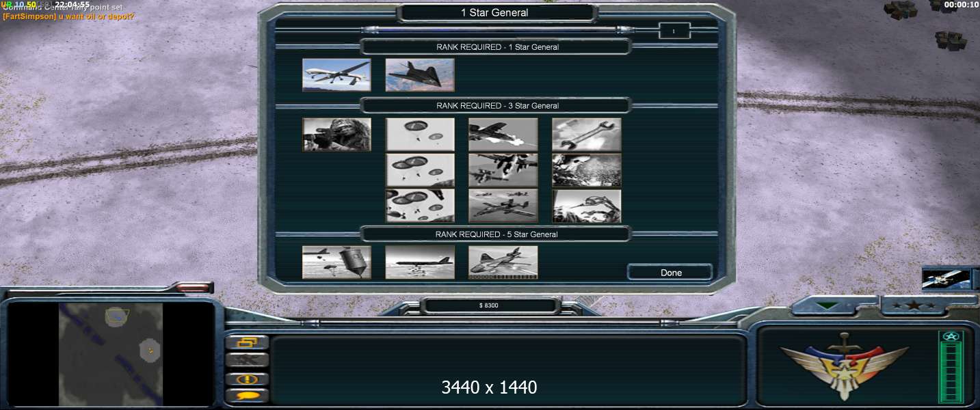
Task: Click the $ 8300 money display
Action: (x=489, y=305)
